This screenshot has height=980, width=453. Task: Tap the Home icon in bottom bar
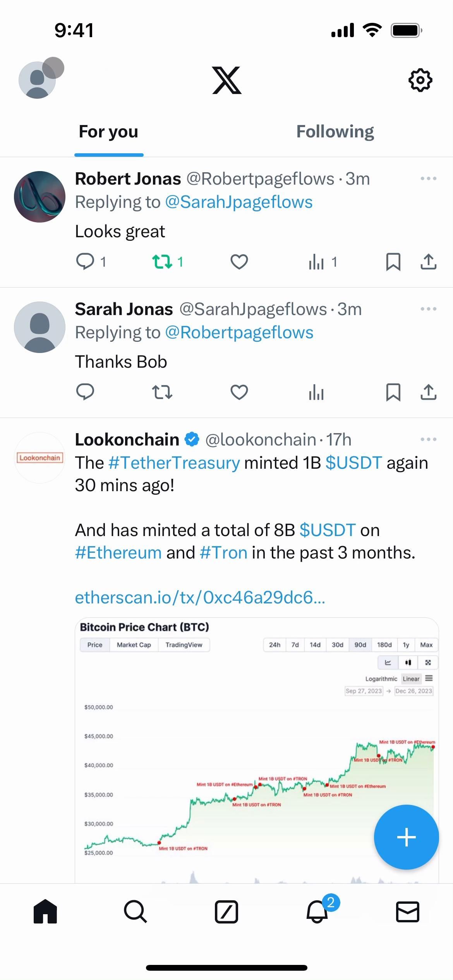[x=45, y=911]
